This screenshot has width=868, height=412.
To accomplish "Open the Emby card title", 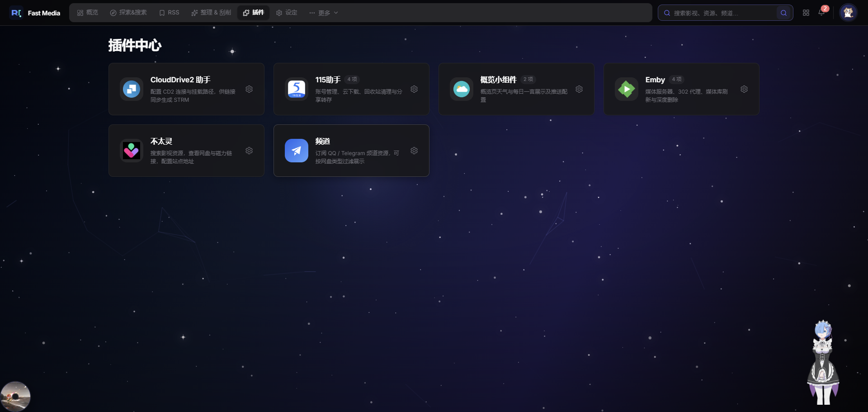I will point(655,80).
